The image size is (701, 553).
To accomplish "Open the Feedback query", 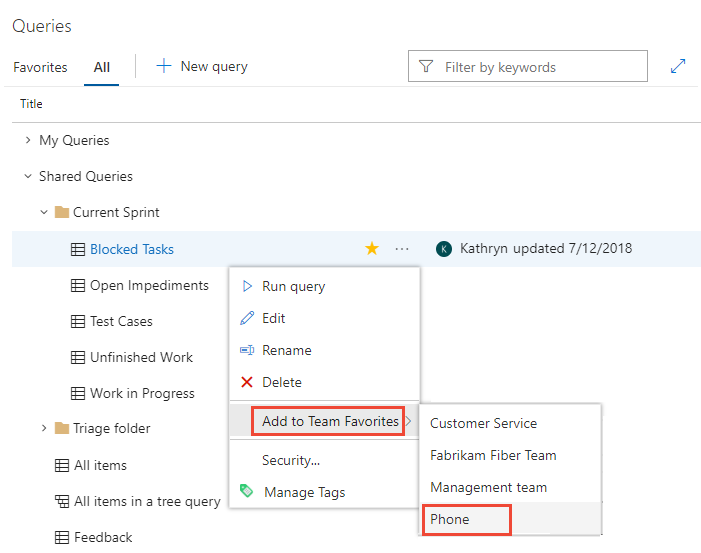I will coord(103,537).
